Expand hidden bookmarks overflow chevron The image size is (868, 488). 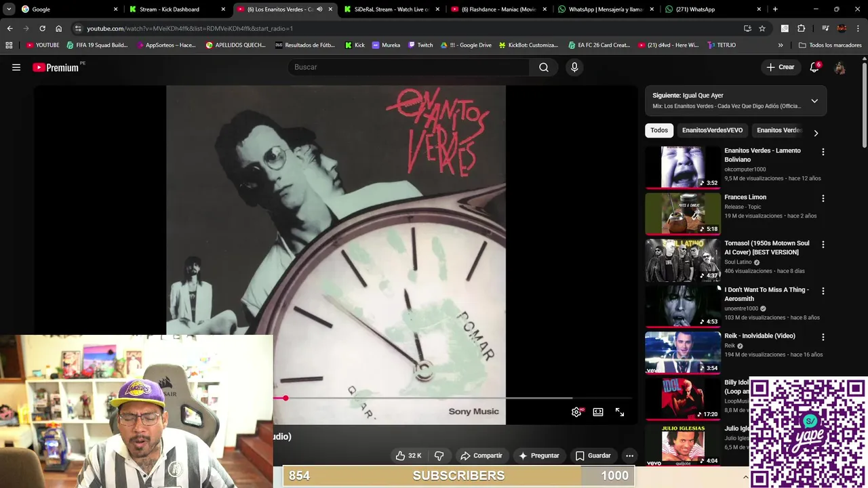(x=781, y=45)
